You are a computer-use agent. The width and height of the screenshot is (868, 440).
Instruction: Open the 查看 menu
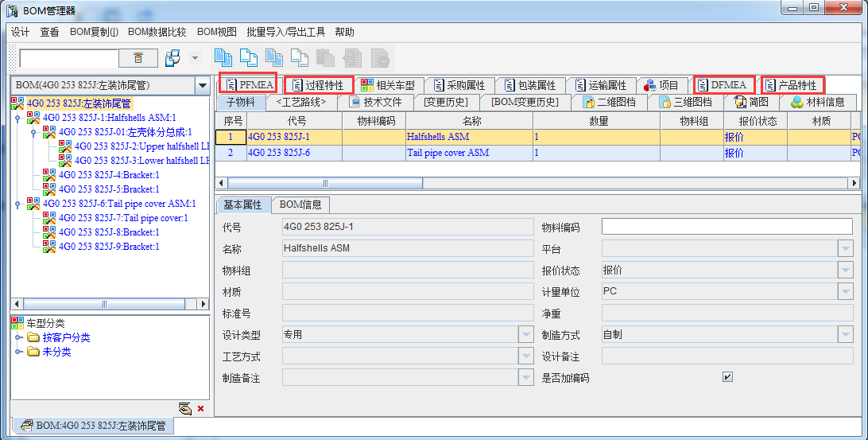pyautogui.click(x=50, y=32)
